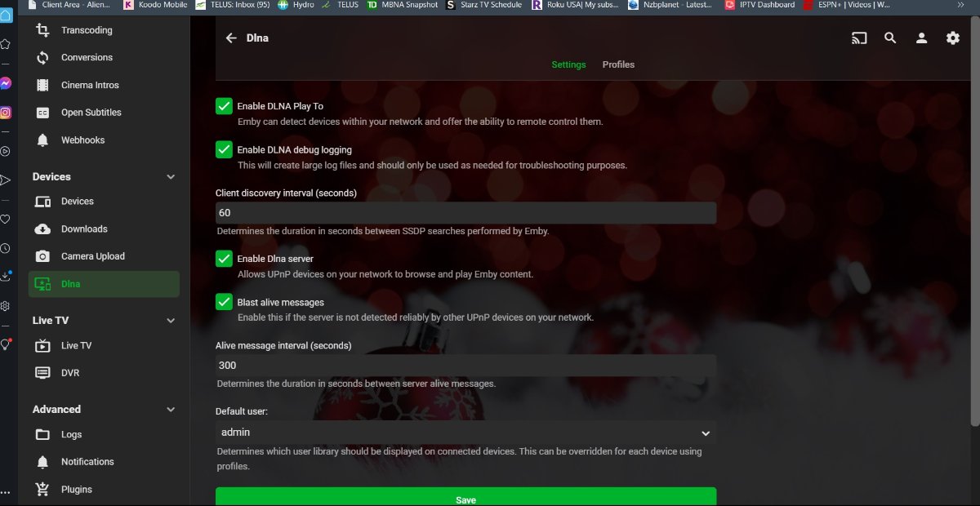This screenshot has width=980, height=506.
Task: Open Camera Upload camera icon
Action: point(43,256)
